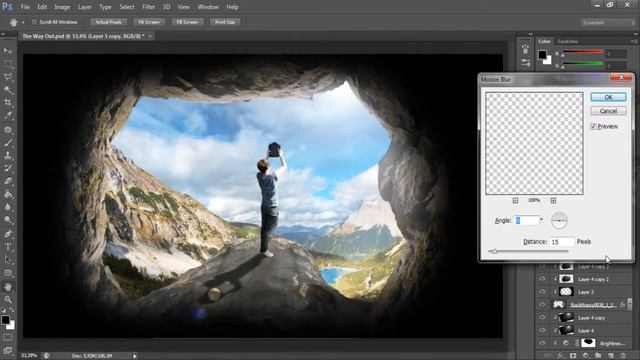
Task: Click the Fit Screen button
Action: coord(149,22)
